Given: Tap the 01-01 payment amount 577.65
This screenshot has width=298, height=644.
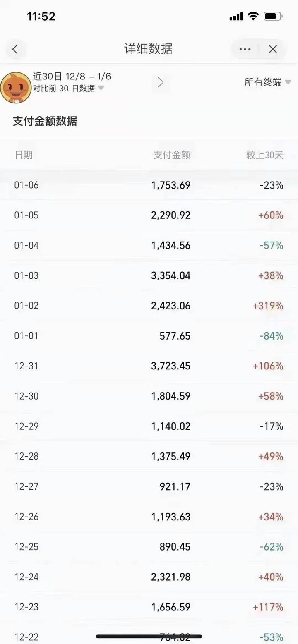Looking at the screenshot, I should click(175, 336).
